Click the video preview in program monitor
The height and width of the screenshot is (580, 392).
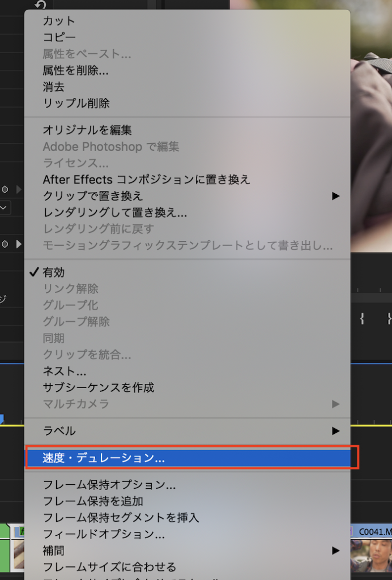[371, 126]
